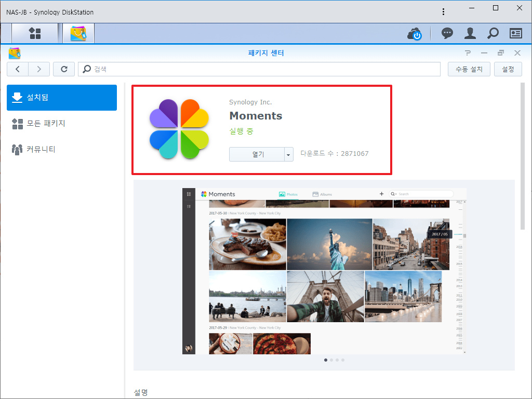Click the 설명 section heading
The height and width of the screenshot is (399, 532).
141,393
